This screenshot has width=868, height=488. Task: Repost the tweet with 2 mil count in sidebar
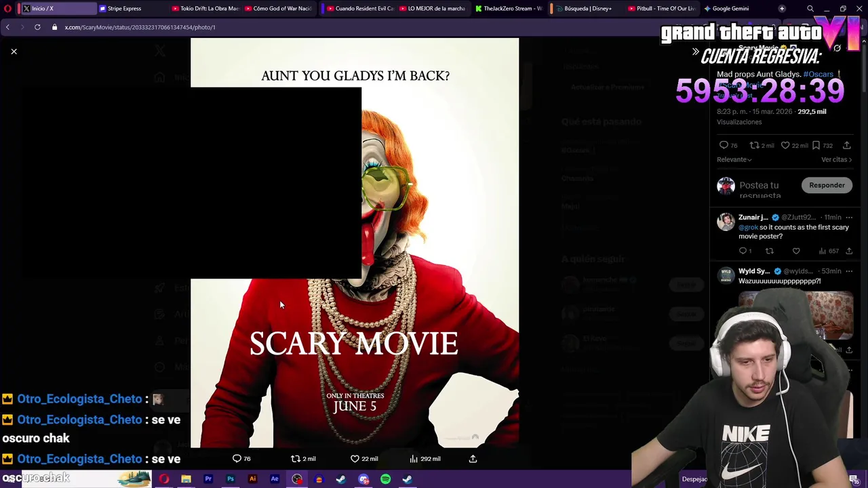754,145
